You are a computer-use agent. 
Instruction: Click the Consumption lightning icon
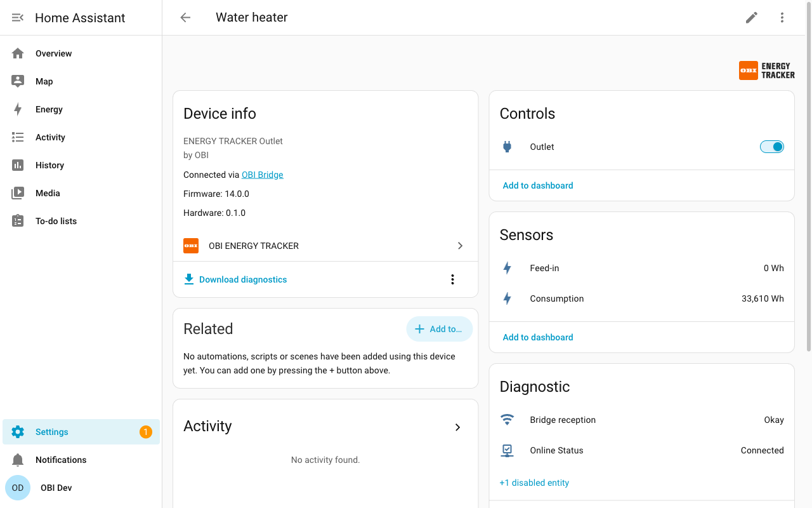click(x=507, y=298)
